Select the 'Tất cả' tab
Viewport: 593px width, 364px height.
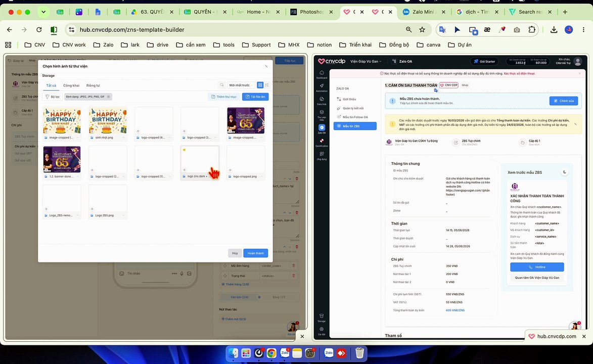[51, 85]
